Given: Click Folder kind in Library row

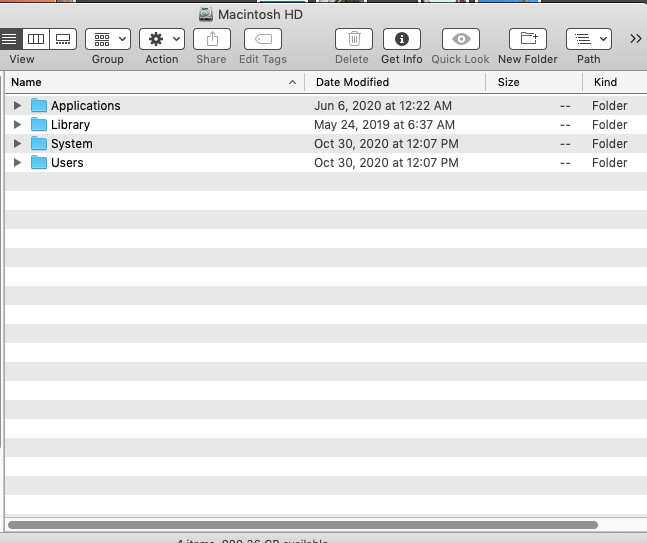Looking at the screenshot, I should (x=609, y=125).
